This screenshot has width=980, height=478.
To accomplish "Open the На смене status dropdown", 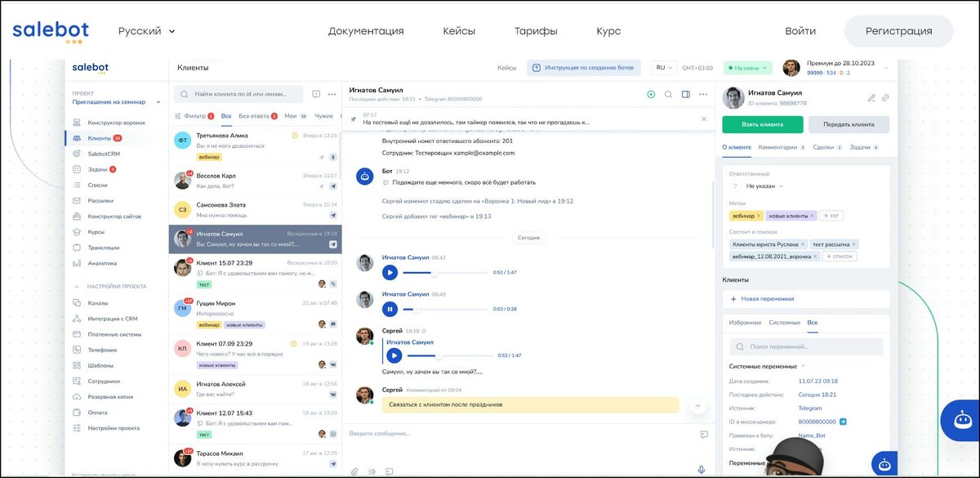I will (x=749, y=69).
